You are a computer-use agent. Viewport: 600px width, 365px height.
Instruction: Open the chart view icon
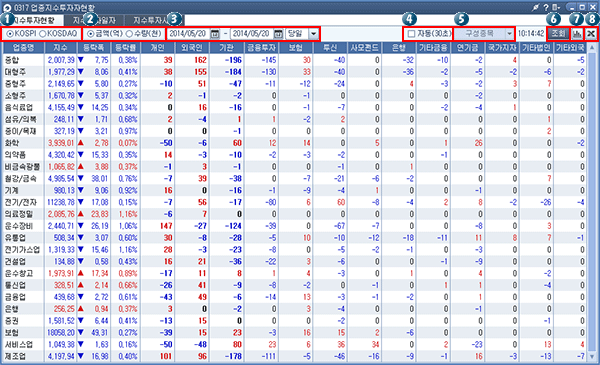pos(577,34)
